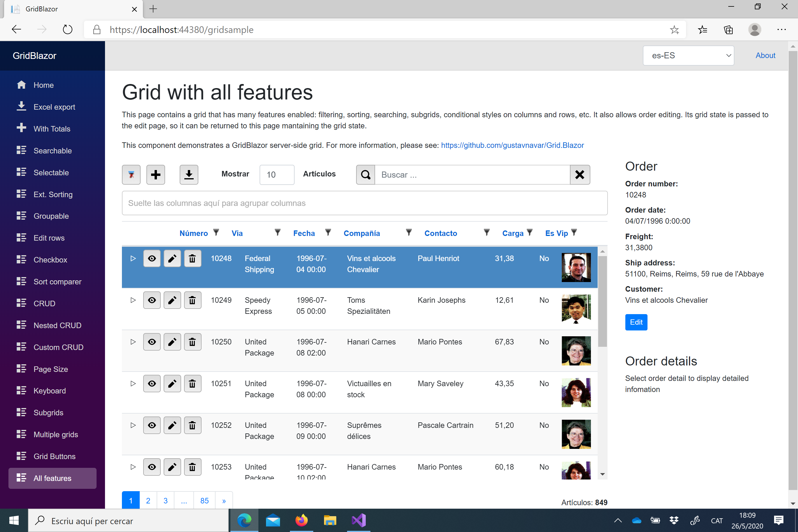Viewport: 798px width, 532px height.
Task: Click the magnifier search icon button
Action: [365, 175]
